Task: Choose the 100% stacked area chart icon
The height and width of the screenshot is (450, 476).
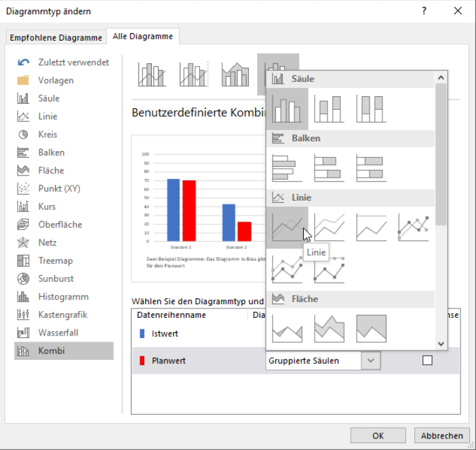Action: click(371, 329)
